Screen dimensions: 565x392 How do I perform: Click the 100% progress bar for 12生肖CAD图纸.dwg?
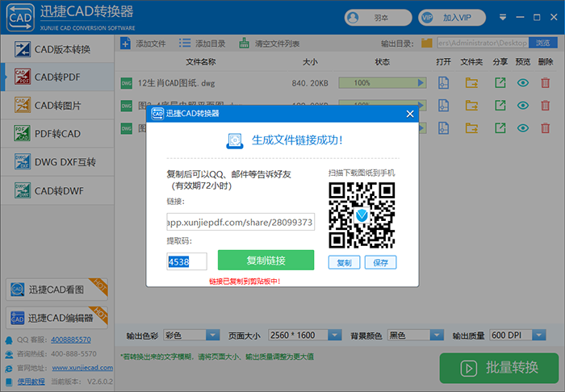tap(383, 83)
